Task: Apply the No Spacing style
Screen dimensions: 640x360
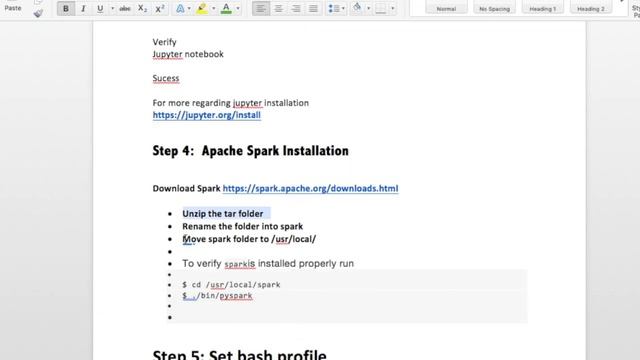Action: click(494, 7)
